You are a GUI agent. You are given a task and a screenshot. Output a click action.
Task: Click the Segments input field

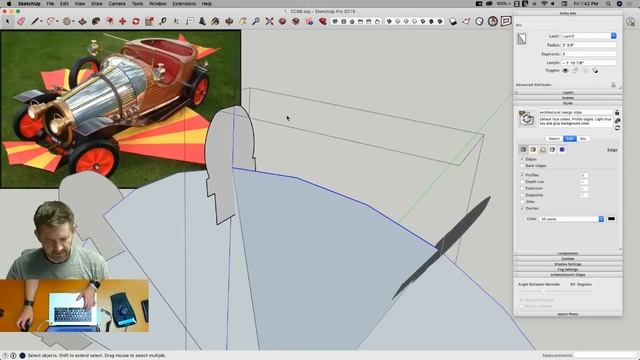[589, 54]
